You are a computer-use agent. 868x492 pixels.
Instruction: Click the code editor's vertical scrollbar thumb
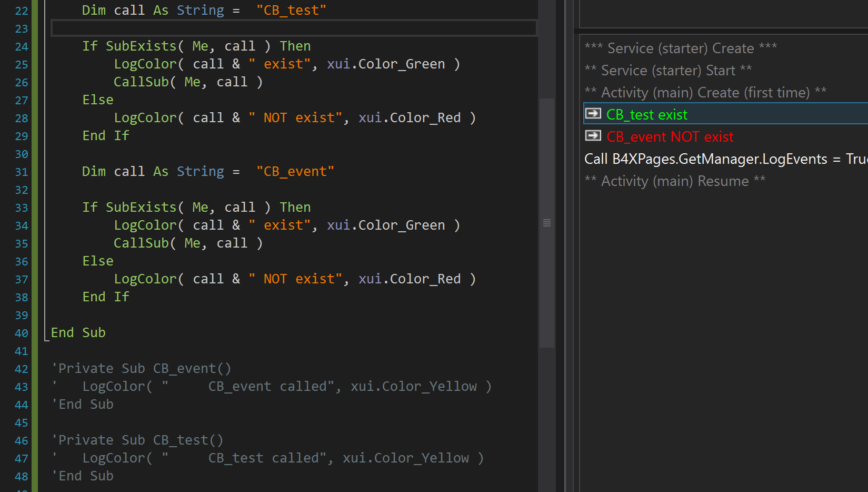point(547,223)
